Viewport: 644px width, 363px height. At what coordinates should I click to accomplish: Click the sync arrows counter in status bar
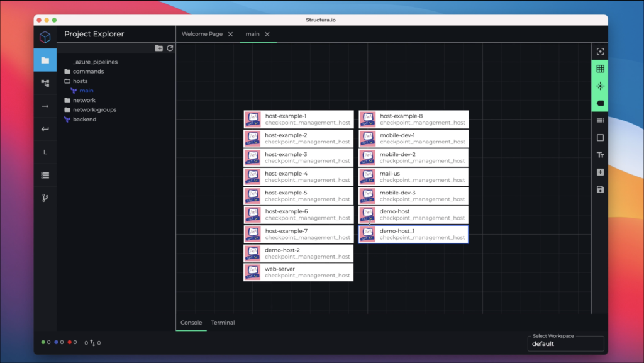[x=92, y=342]
